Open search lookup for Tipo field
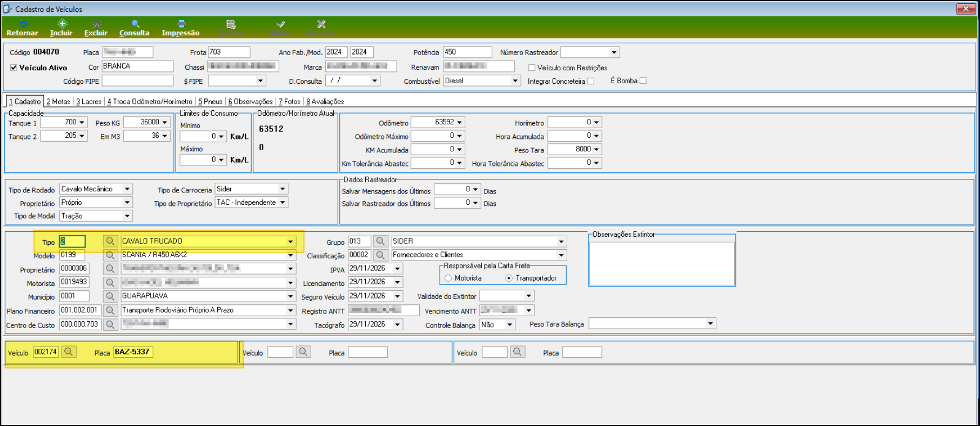980x426 pixels. (110, 241)
